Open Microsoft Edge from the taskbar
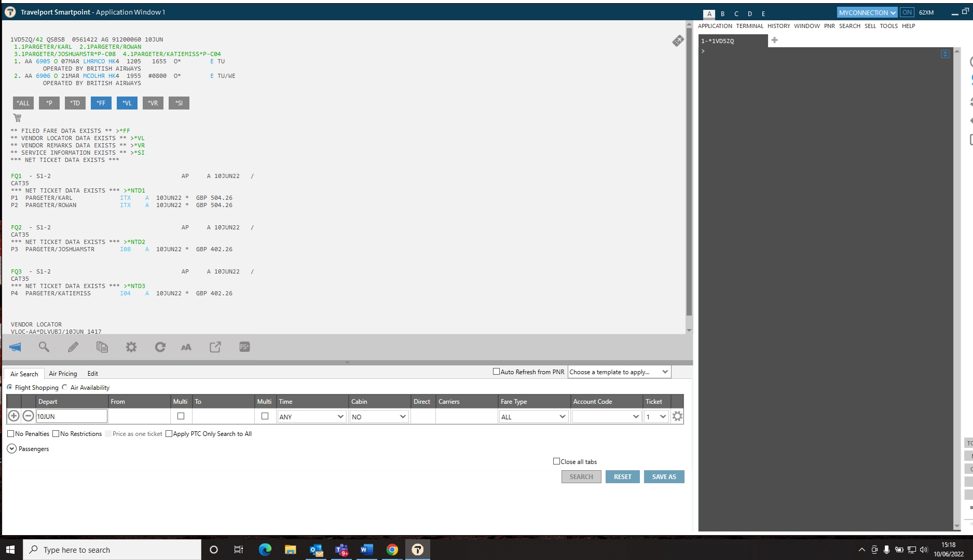 [265, 550]
